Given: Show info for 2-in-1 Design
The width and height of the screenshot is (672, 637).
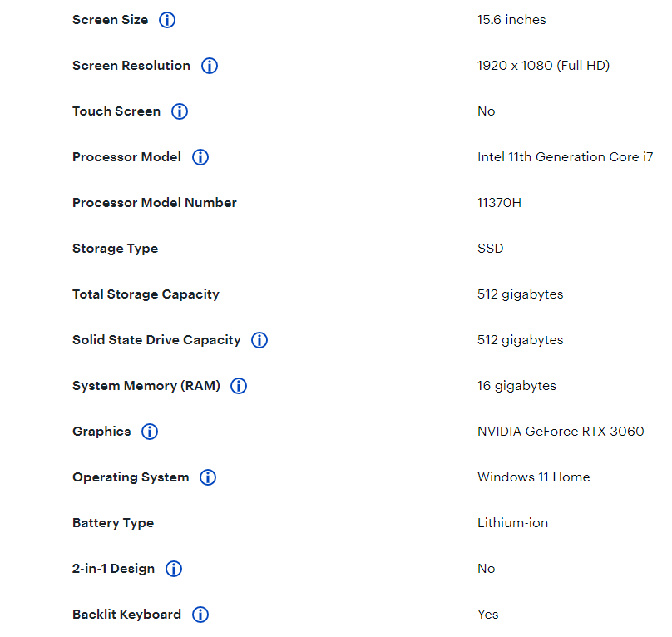Looking at the screenshot, I should [174, 569].
